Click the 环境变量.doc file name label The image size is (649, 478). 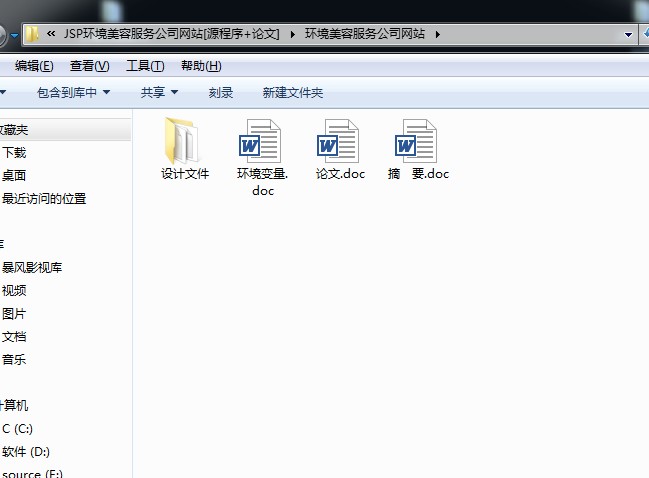coord(262,182)
